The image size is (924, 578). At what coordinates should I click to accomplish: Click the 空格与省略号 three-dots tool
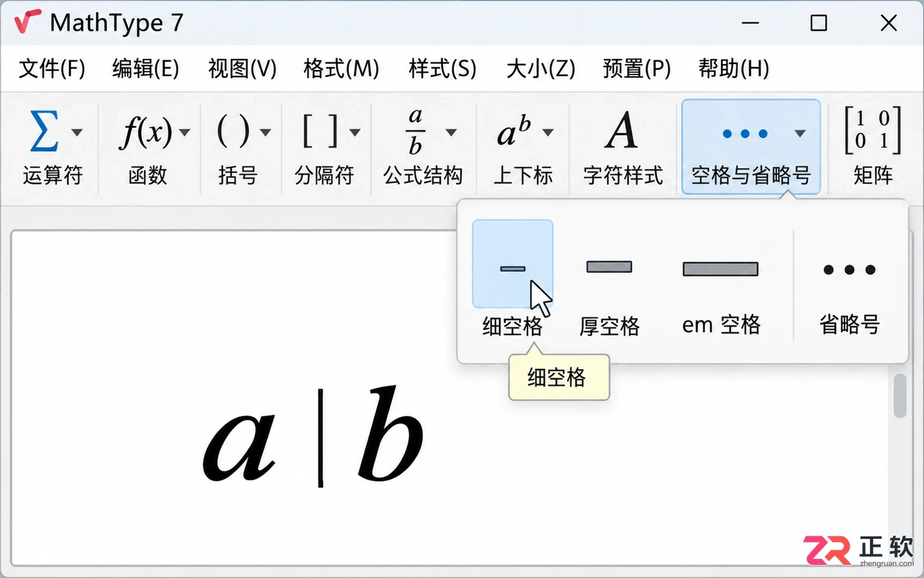(x=751, y=147)
